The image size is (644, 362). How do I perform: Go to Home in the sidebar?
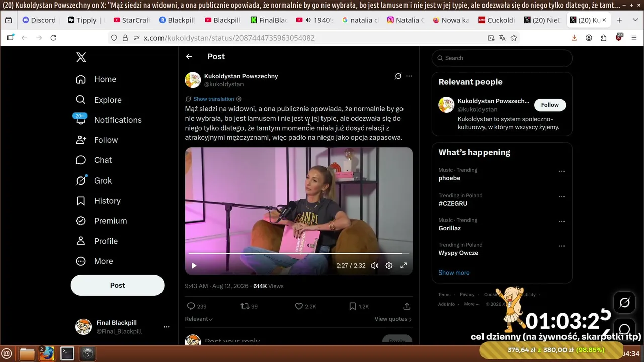point(96,79)
